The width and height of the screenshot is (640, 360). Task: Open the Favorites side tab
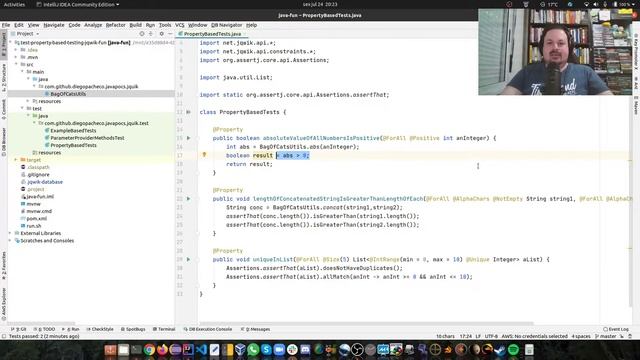4,266
